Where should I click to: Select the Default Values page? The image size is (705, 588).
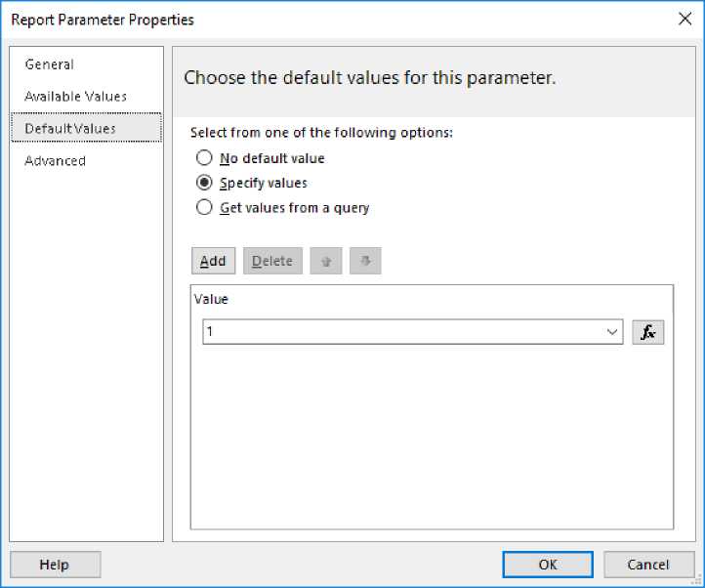pyautogui.click(x=70, y=128)
